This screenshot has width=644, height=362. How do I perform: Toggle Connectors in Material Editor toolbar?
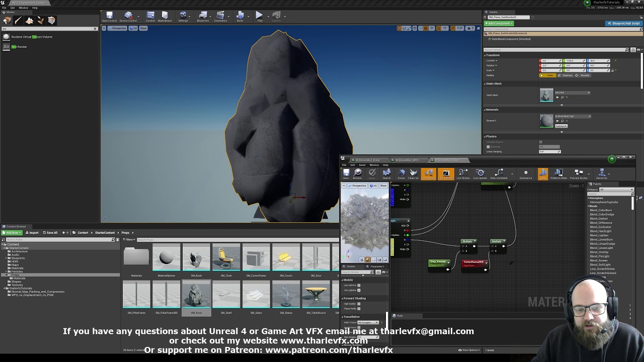(428, 174)
